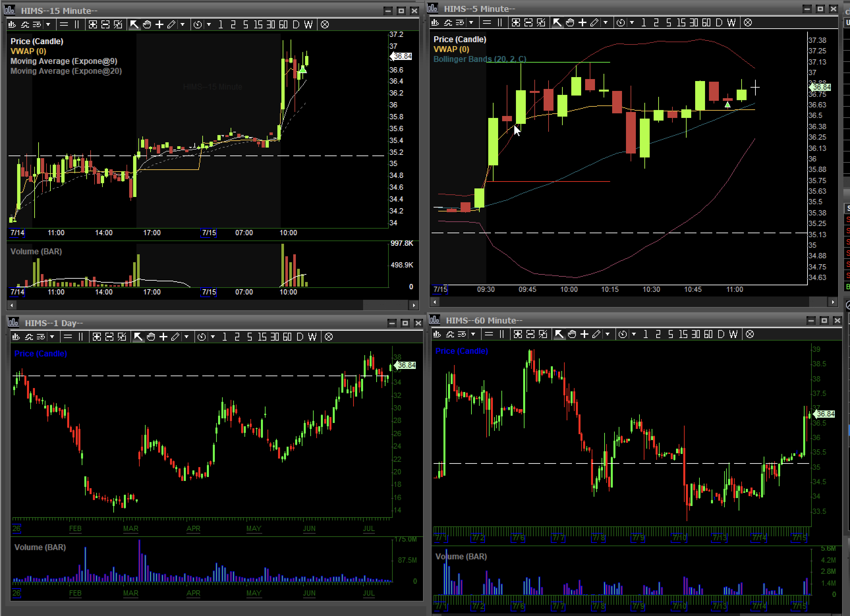
Task: Open chart type icon in 5 Minute window
Action: click(x=435, y=23)
